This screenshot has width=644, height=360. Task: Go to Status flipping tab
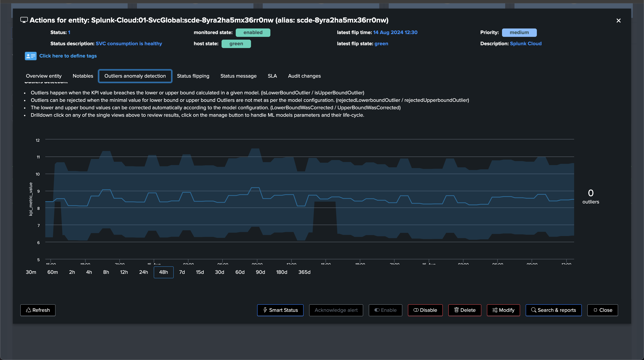193,76
